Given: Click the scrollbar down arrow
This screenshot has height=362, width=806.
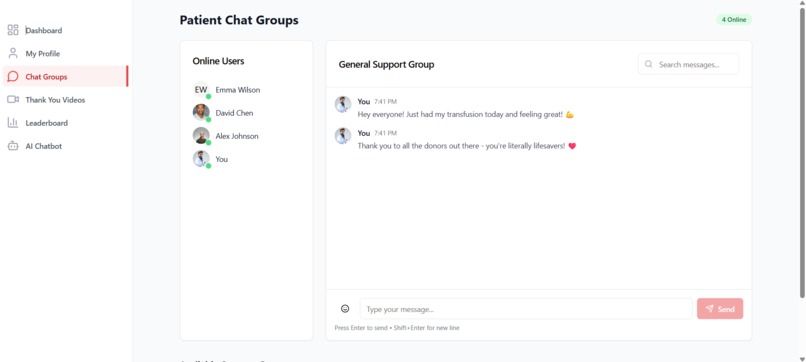Looking at the screenshot, I should 802,358.
